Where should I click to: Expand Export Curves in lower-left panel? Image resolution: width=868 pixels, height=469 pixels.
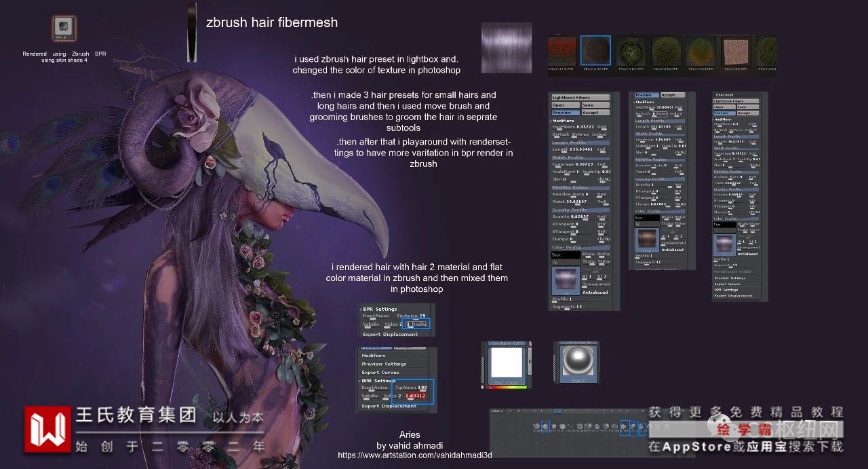pyautogui.click(x=380, y=372)
